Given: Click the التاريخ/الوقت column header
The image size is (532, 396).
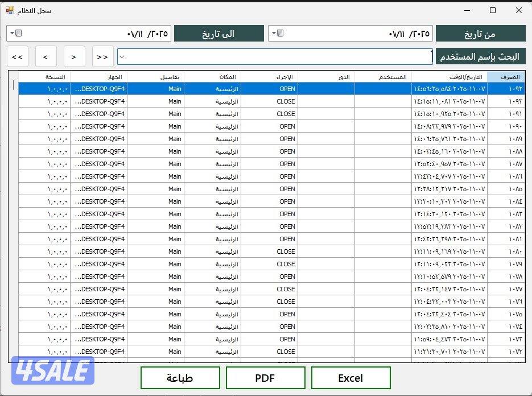Looking at the screenshot, I should point(449,77).
